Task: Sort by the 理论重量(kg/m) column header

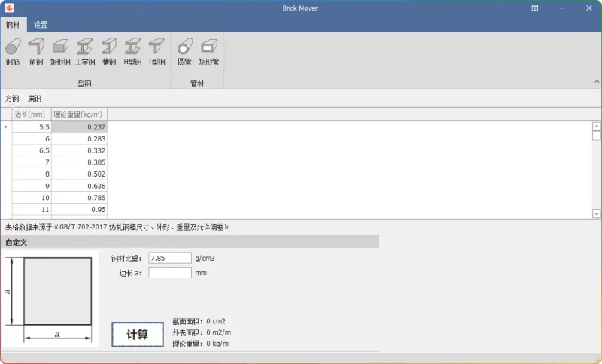Action: click(80, 114)
